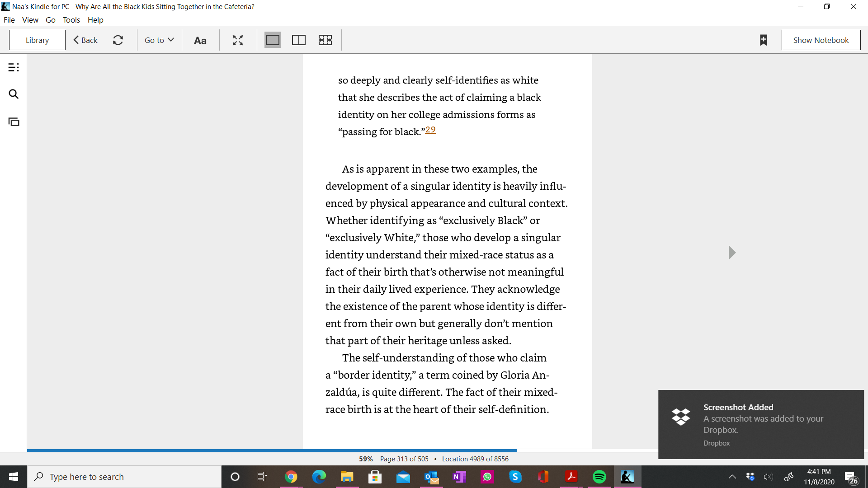
Task: Open Outlook from the taskbar
Action: (x=431, y=477)
